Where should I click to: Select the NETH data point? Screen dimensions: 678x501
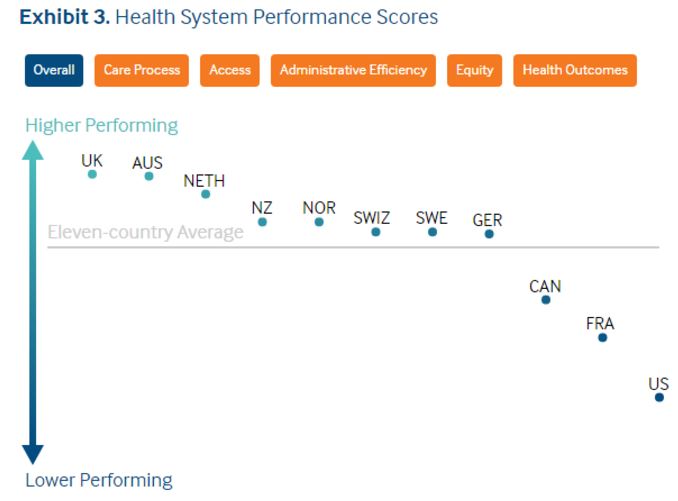(x=205, y=194)
